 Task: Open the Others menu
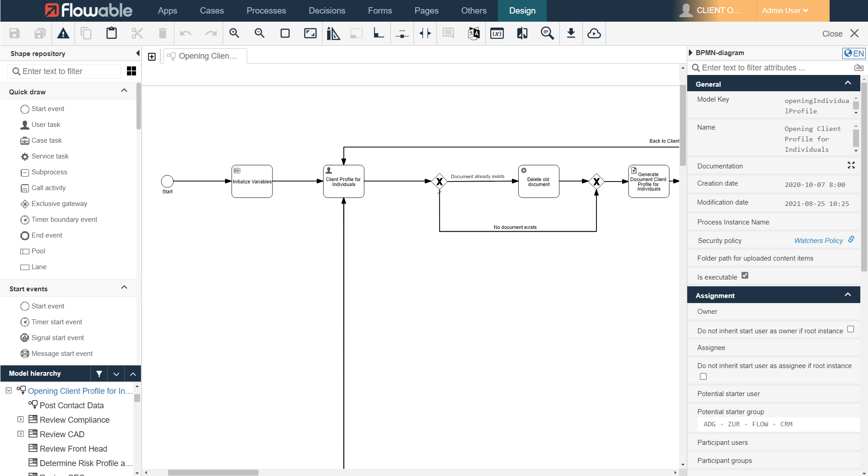point(474,10)
